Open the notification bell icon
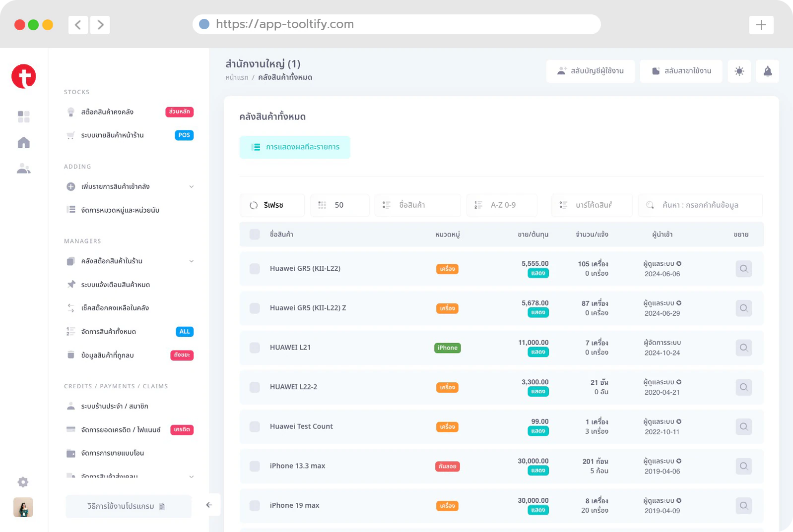Image resolution: width=793 pixels, height=532 pixels. point(768,71)
